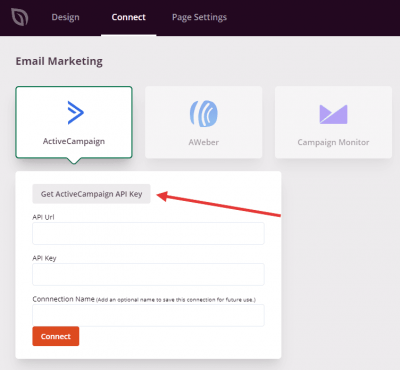Click the Email Marketing heading
Viewport: 400px width, 370px height.
[59, 61]
